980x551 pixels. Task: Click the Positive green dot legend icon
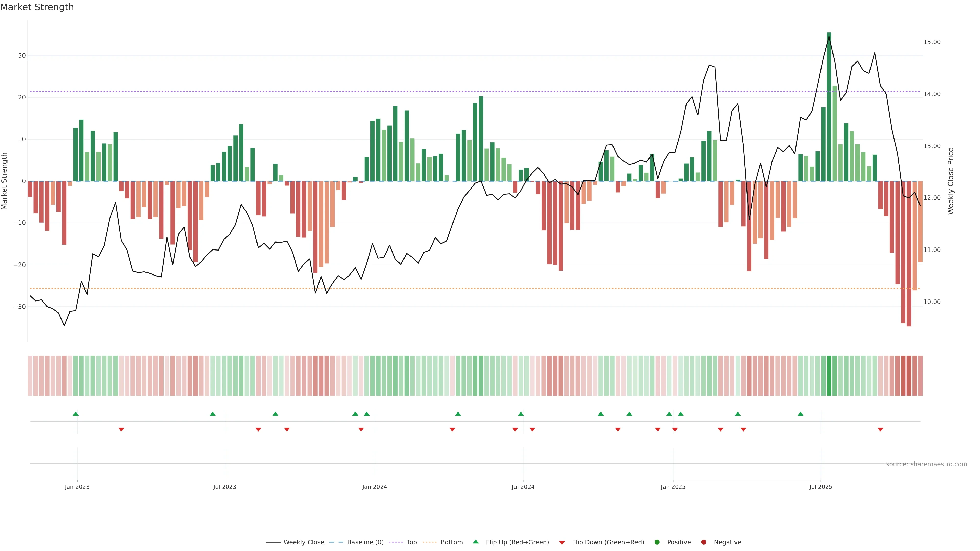(x=657, y=542)
